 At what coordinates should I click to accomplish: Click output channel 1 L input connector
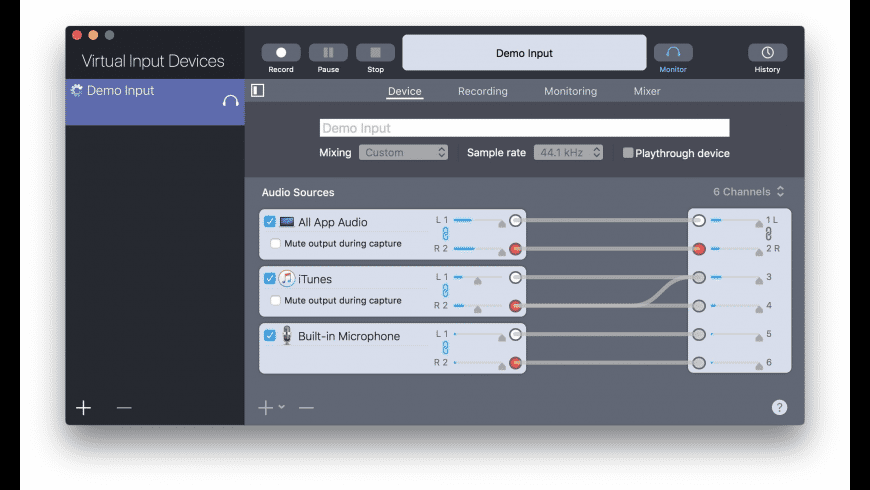699,220
